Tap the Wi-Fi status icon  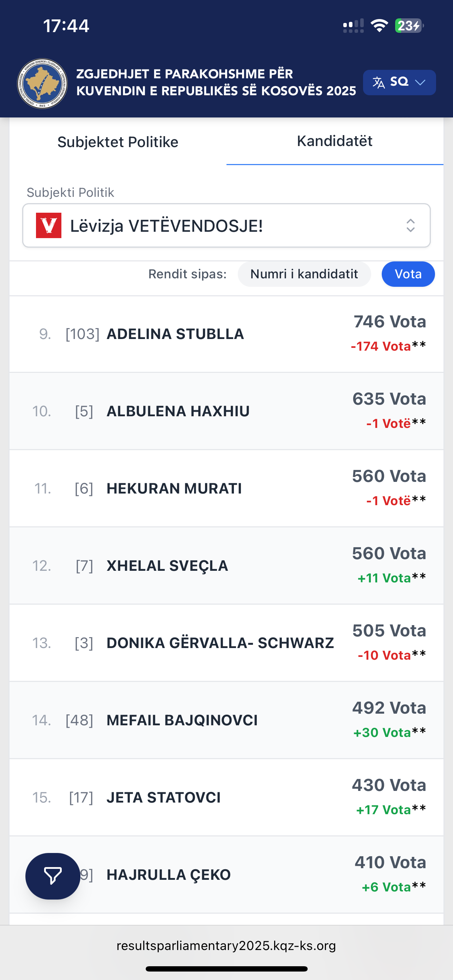click(x=379, y=26)
